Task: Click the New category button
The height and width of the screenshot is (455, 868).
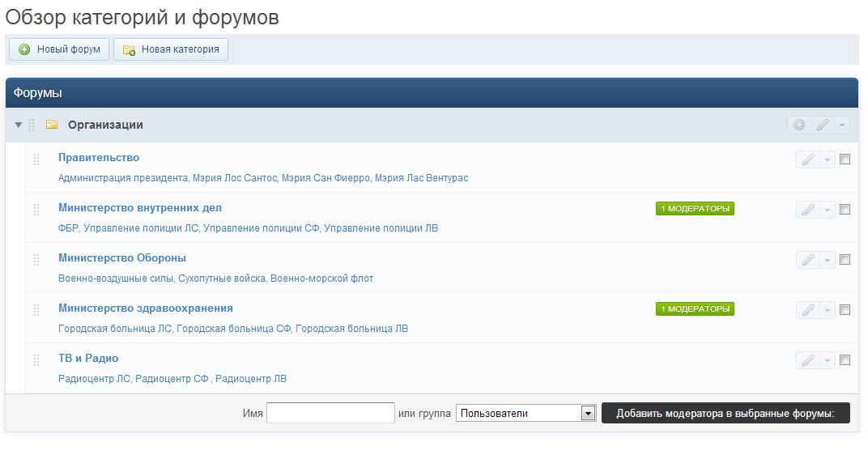Action: point(171,49)
